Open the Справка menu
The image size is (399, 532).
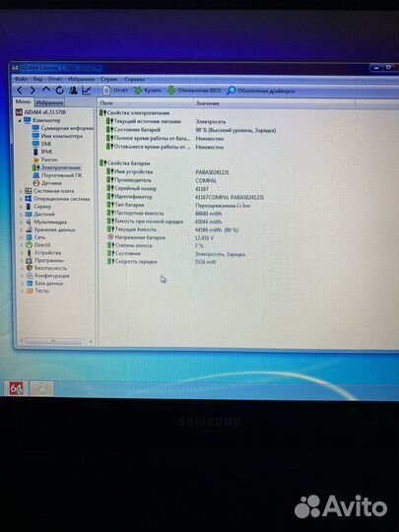(134, 79)
